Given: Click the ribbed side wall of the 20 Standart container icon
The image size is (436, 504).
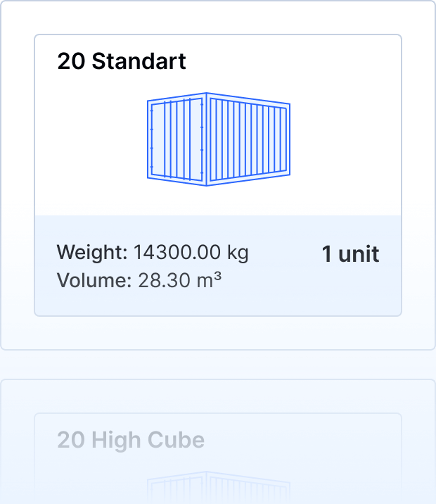Looking at the screenshot, I should (x=249, y=140).
